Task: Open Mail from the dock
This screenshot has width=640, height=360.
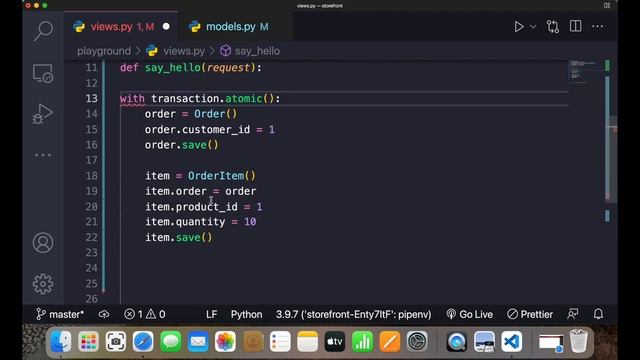Action: tap(198, 341)
